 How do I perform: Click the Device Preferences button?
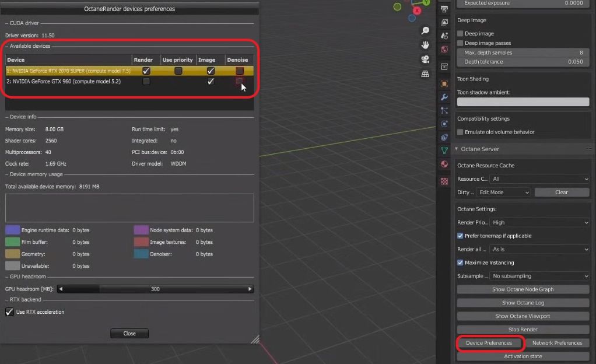(489, 343)
